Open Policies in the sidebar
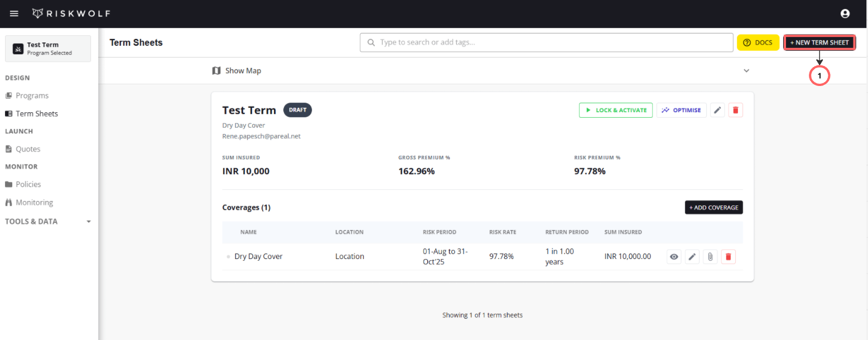Screen dimensions: 868x340 [28, 184]
